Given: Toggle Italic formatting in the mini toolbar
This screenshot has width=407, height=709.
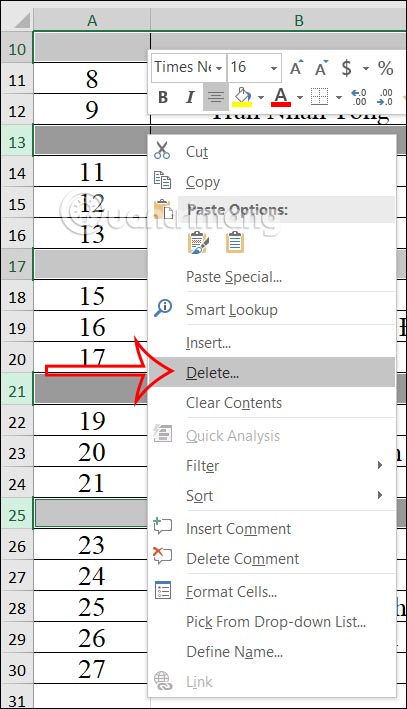Looking at the screenshot, I should coord(190,97).
